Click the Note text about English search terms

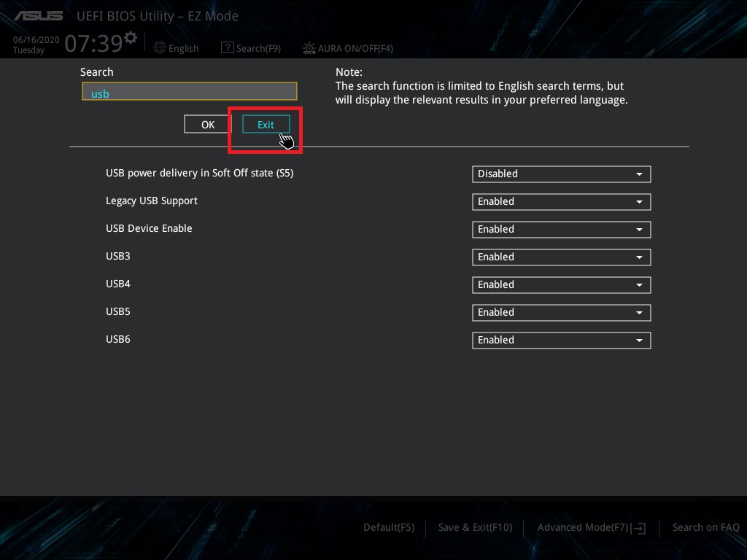(481, 86)
